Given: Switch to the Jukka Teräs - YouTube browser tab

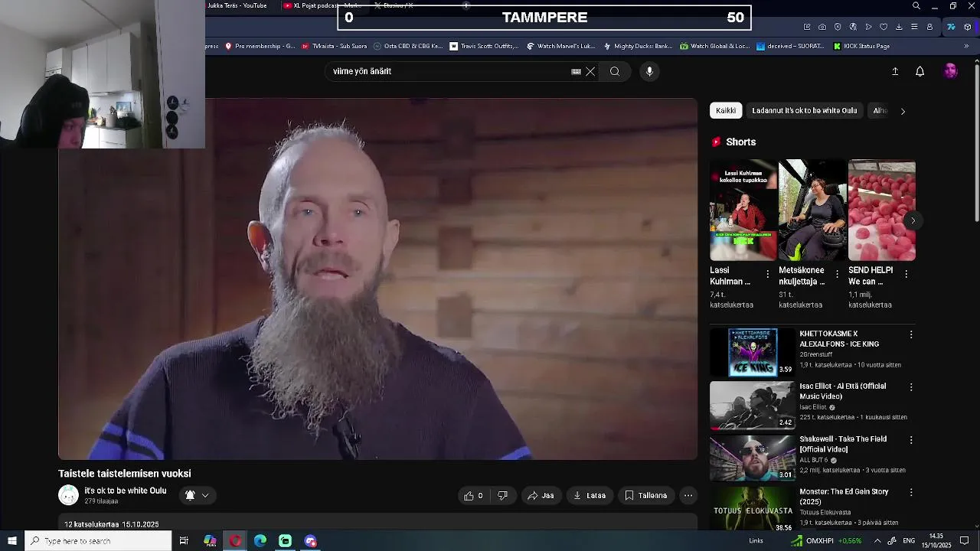Looking at the screenshot, I should coord(237,6).
